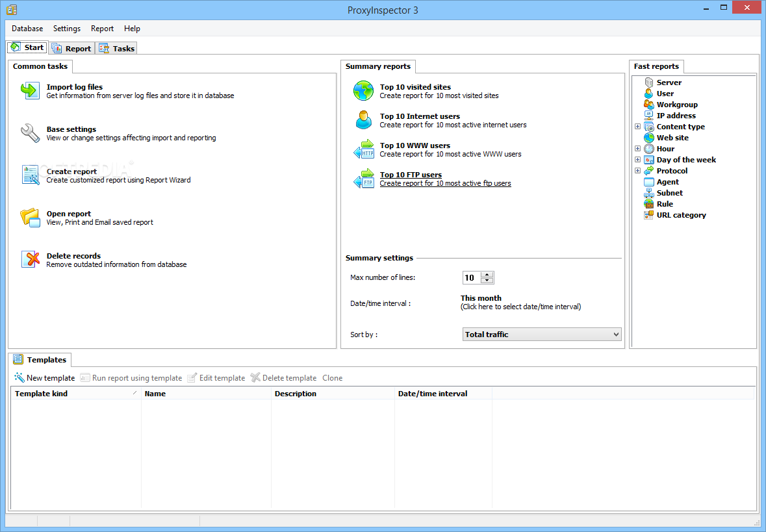Click the Top 10 WWW users link

pyautogui.click(x=415, y=146)
